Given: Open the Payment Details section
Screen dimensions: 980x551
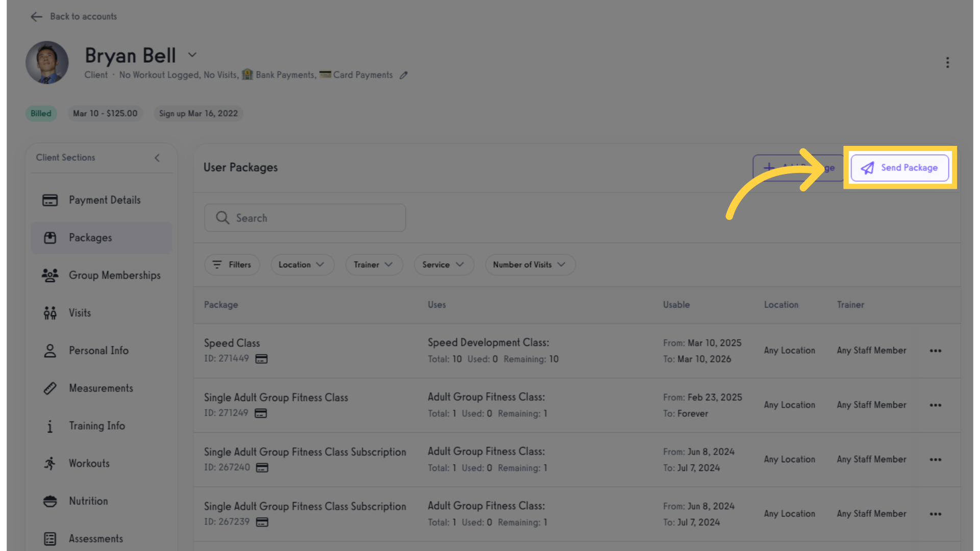Looking at the screenshot, I should pyautogui.click(x=102, y=200).
